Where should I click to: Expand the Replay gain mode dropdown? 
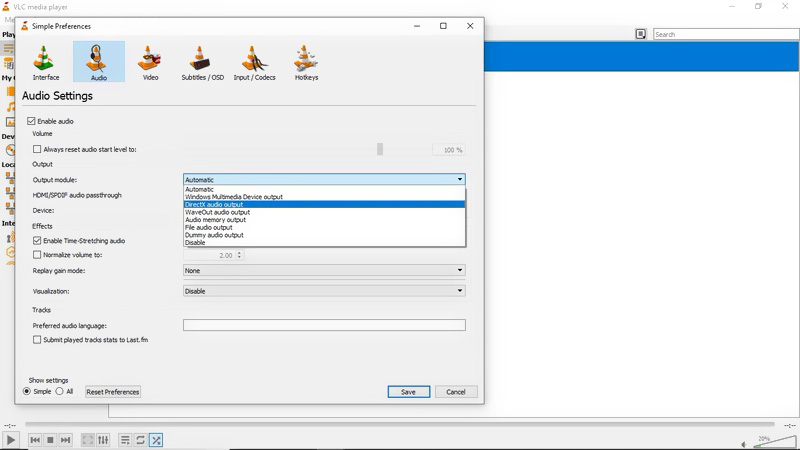pos(324,270)
